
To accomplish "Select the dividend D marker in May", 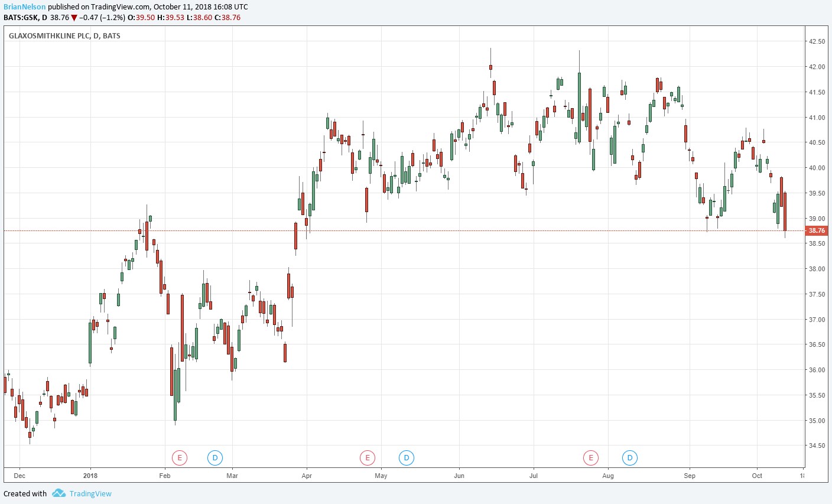I will 406,457.
